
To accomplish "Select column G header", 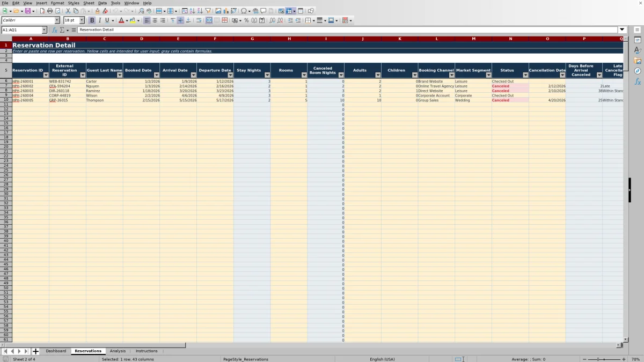I will pyautogui.click(x=252, y=39).
